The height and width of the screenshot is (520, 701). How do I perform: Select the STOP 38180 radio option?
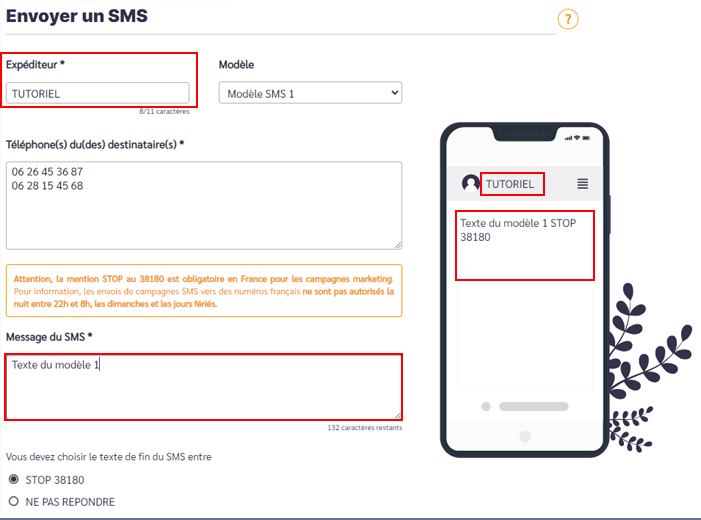(14, 479)
